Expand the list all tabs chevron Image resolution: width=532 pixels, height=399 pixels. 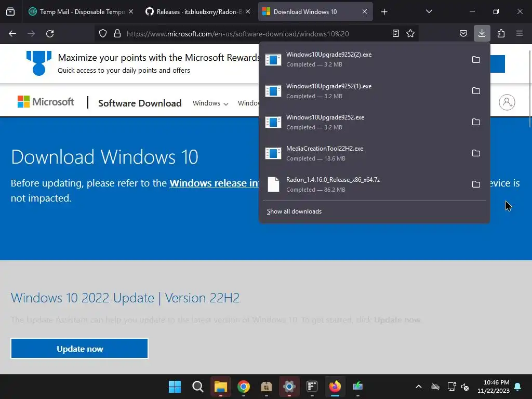click(429, 11)
